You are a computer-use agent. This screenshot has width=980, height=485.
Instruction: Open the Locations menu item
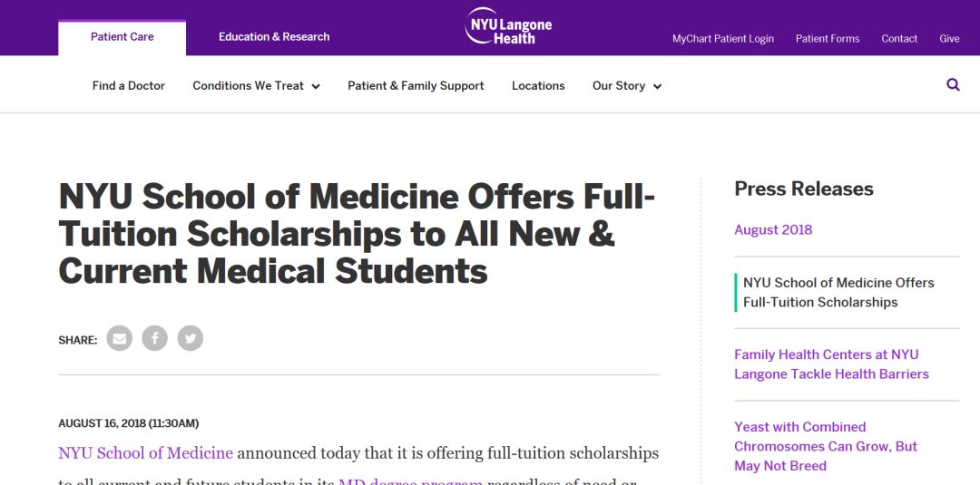click(538, 85)
